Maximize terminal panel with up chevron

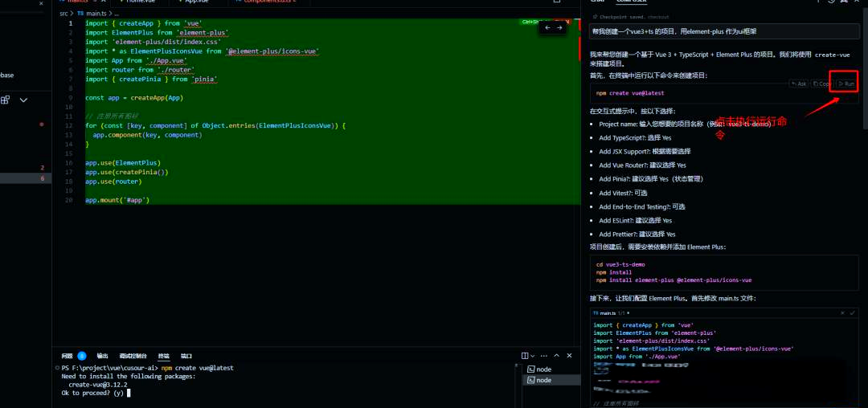coord(557,355)
